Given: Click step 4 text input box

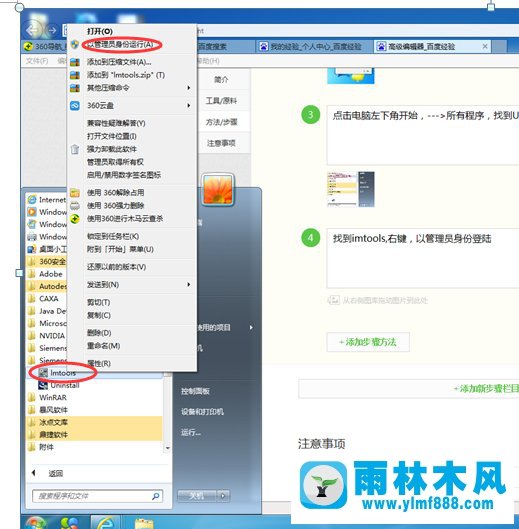Looking at the screenshot, I should (423, 258).
